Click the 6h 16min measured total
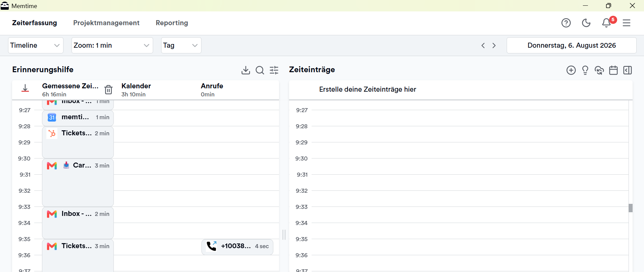 click(x=54, y=94)
